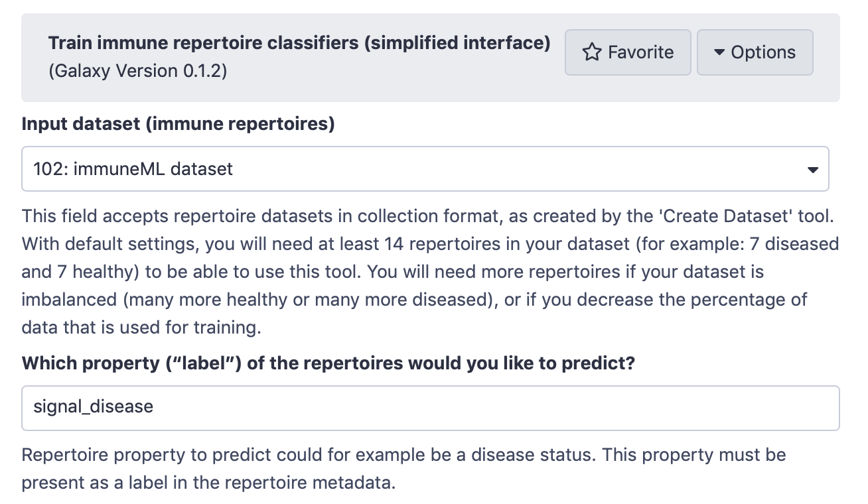This screenshot has width=868, height=504.
Task: Click the 'Input dataset (immune repertoires)' label
Action: [x=178, y=124]
